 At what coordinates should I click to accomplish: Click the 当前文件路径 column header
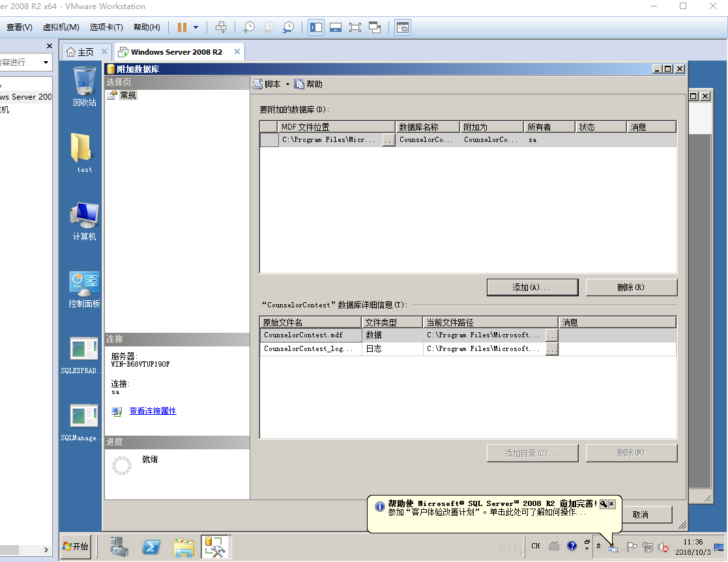[x=490, y=322]
